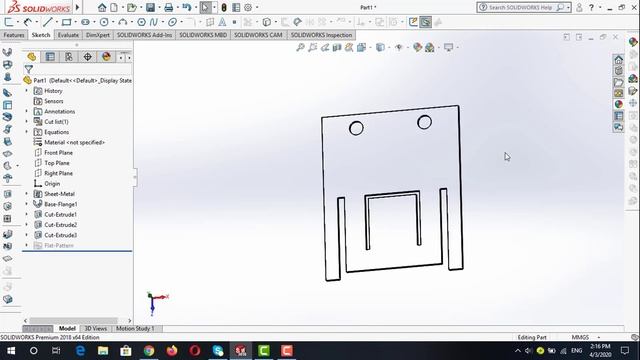Switch to the Evaluate tab

68,35
